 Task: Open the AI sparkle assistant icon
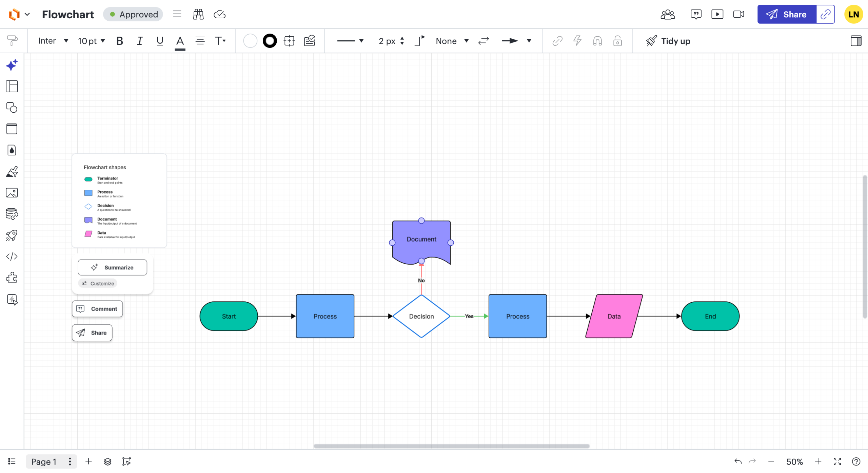click(12, 65)
